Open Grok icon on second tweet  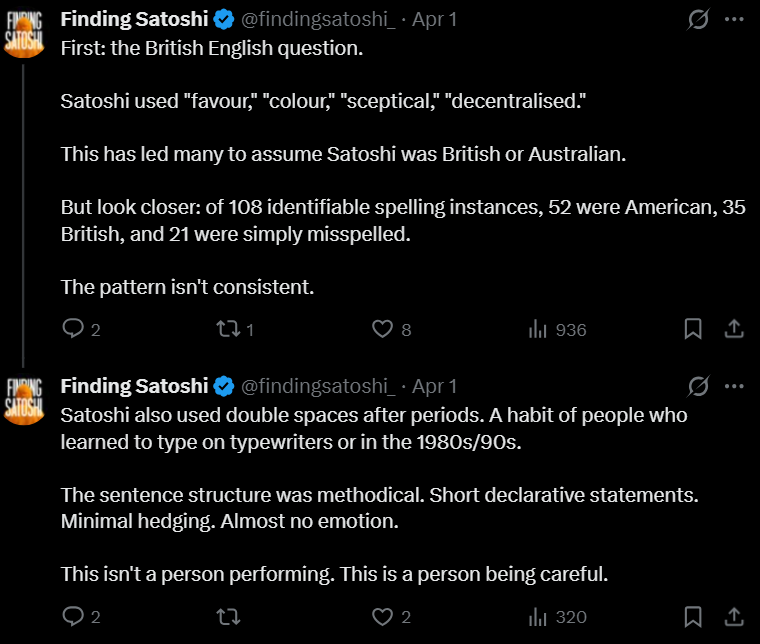pos(699,386)
